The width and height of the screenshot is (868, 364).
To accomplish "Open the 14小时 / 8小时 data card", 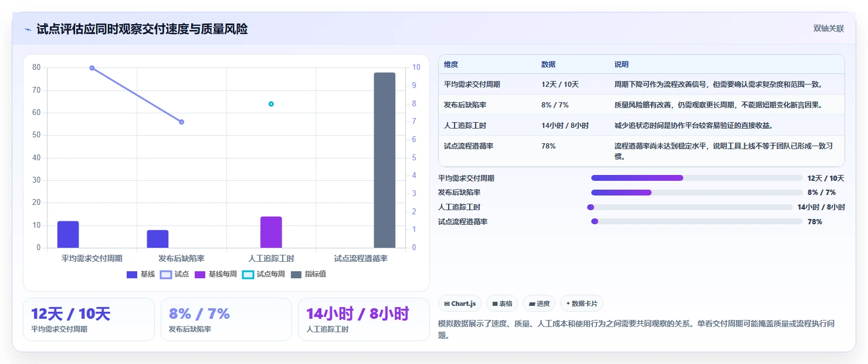I will [364, 319].
